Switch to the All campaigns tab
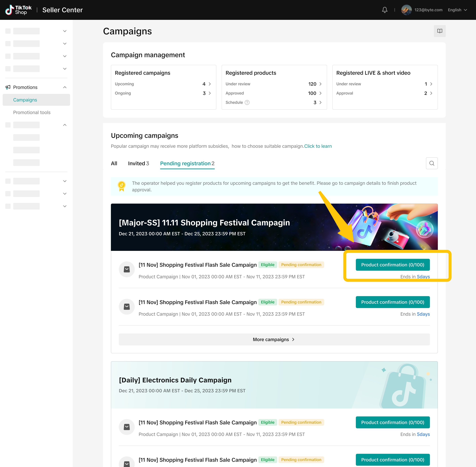Viewport: 476px width, 467px height. (114, 163)
